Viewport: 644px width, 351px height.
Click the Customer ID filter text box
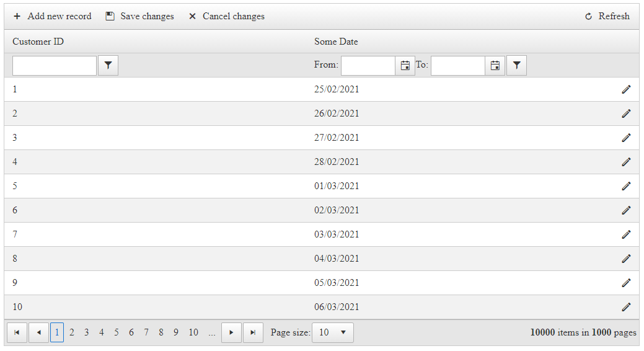click(x=55, y=66)
